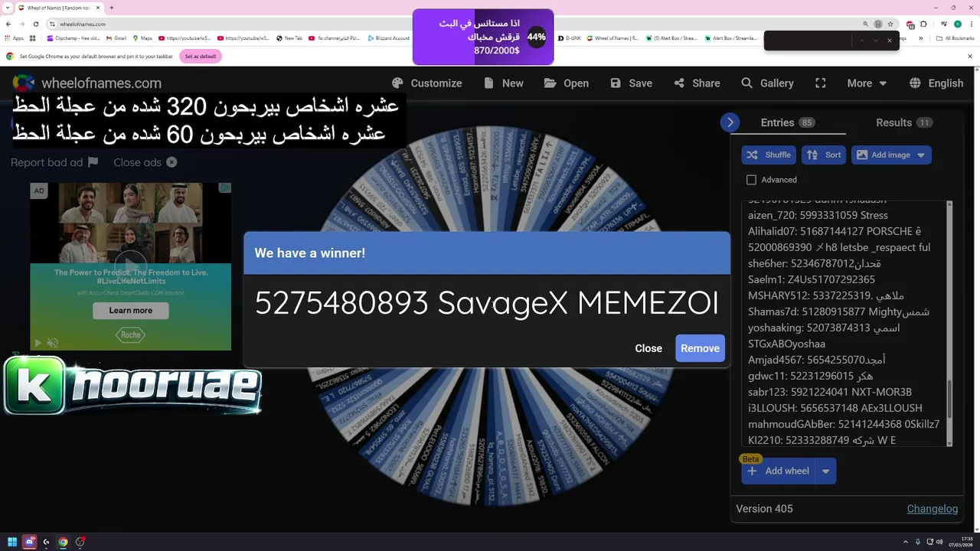Dismiss the default browser infobar

[969, 56]
